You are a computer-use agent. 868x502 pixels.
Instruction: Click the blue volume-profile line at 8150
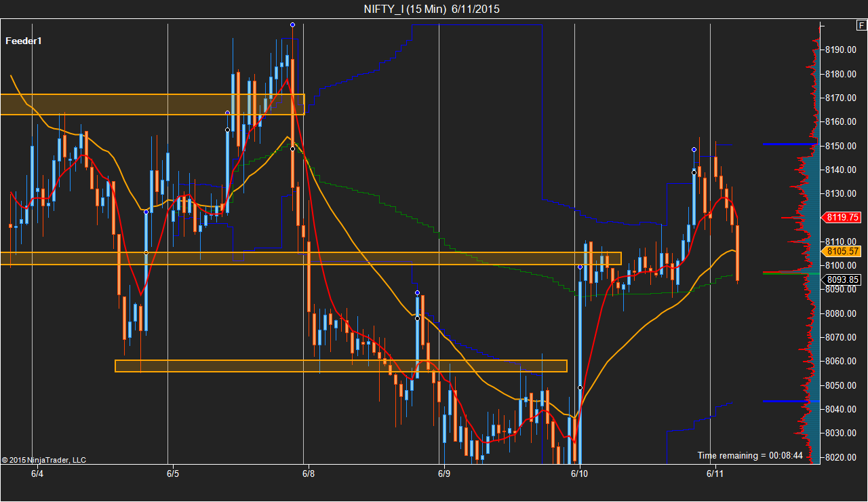point(790,144)
